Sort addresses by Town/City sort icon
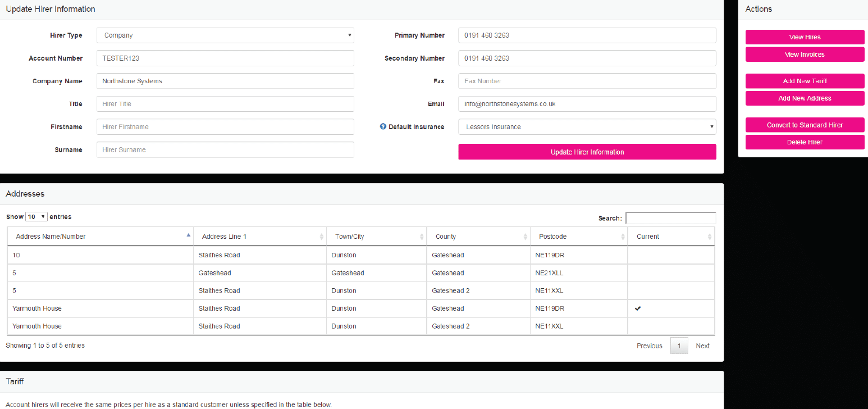Viewport: 868px width, 409px height. click(422, 237)
